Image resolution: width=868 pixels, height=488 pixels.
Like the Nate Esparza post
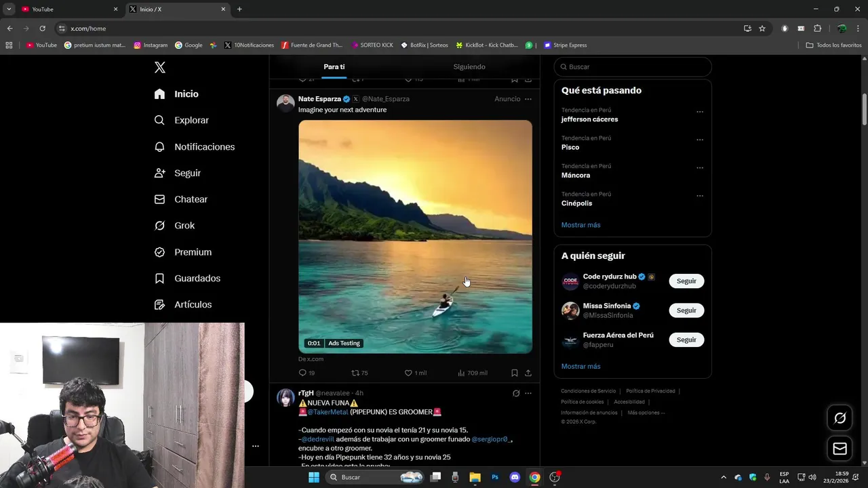[x=415, y=373]
